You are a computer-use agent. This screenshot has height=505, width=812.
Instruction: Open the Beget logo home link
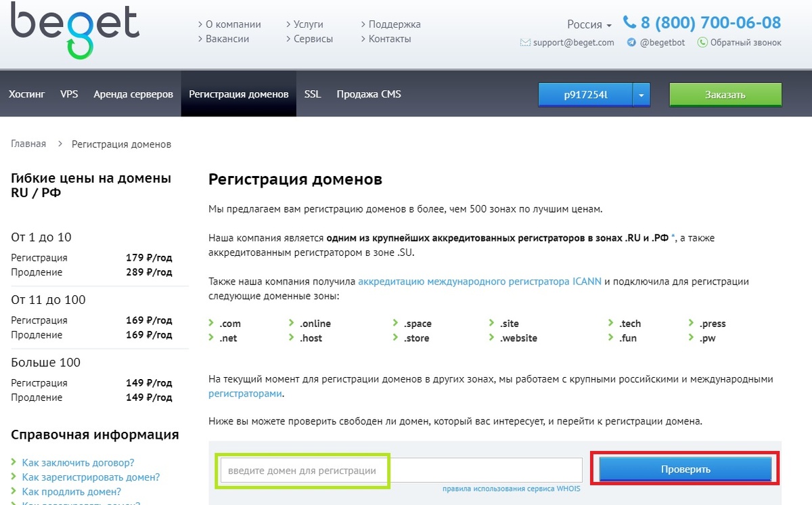tap(75, 29)
